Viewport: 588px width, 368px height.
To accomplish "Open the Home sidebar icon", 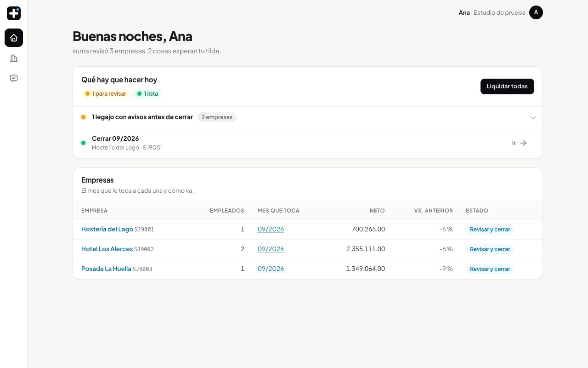I will tap(14, 38).
